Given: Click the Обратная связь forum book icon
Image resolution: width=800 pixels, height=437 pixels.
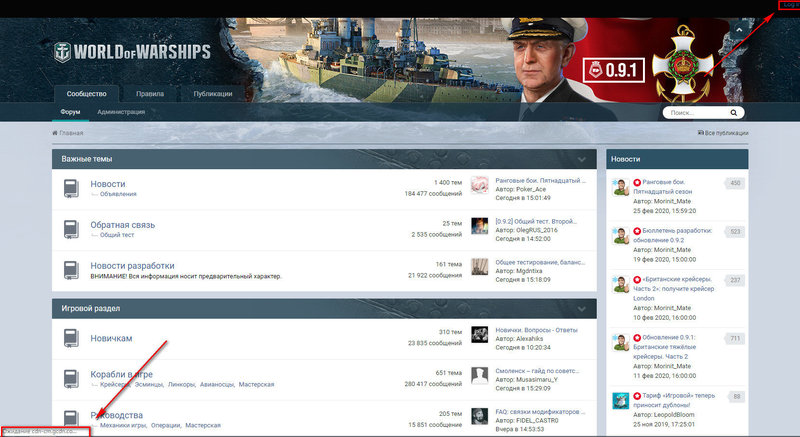Looking at the screenshot, I should (x=71, y=229).
